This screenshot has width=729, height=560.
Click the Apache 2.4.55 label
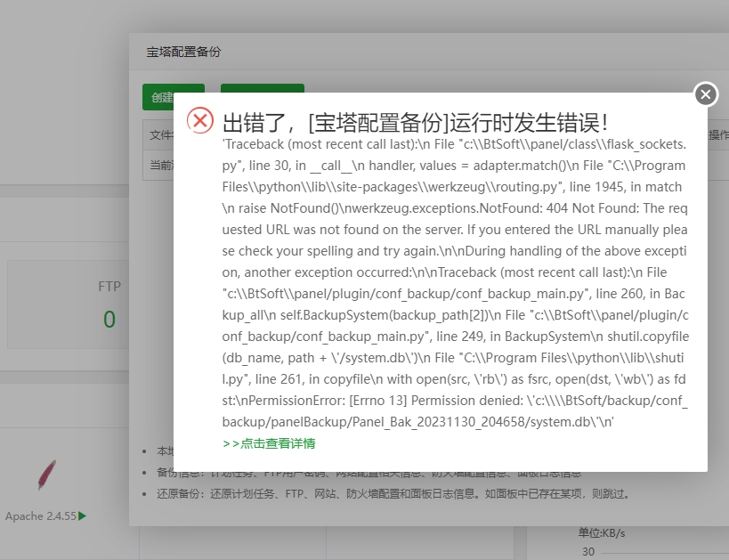tap(41, 515)
